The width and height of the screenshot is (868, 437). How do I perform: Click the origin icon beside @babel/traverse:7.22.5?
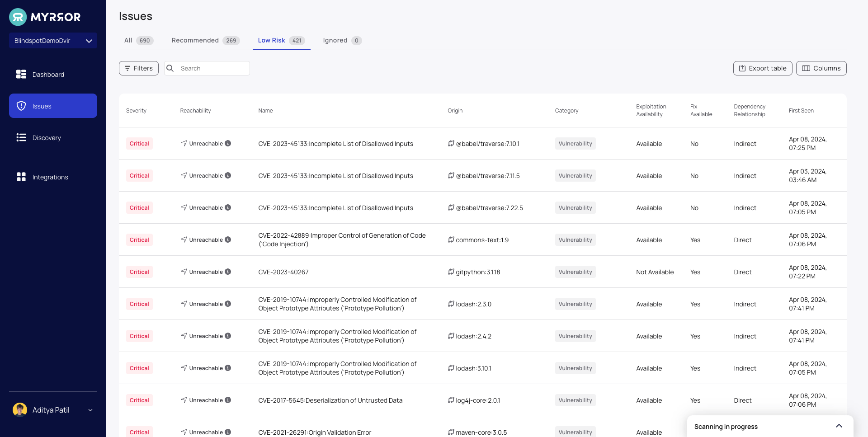tap(451, 207)
